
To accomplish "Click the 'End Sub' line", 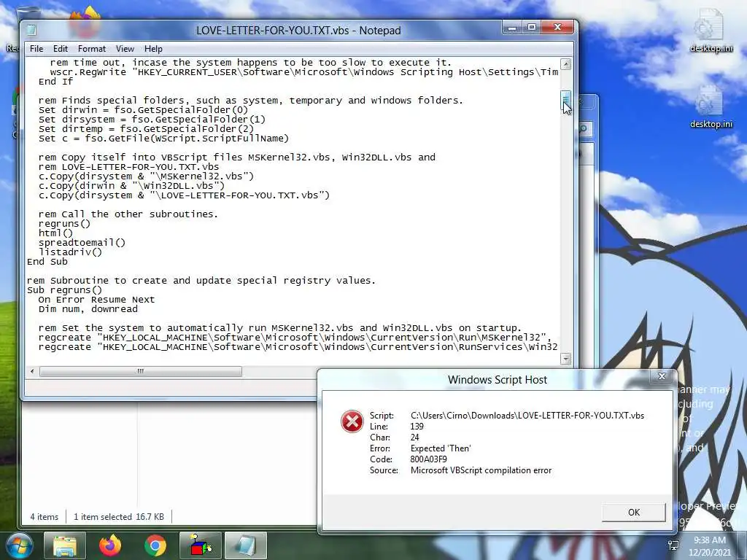I will (x=47, y=262).
